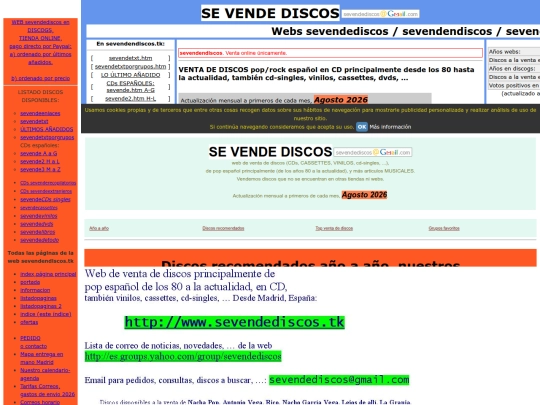
Task: Open 'Mapa entrega en mano Madrid' link
Action: click(41, 358)
